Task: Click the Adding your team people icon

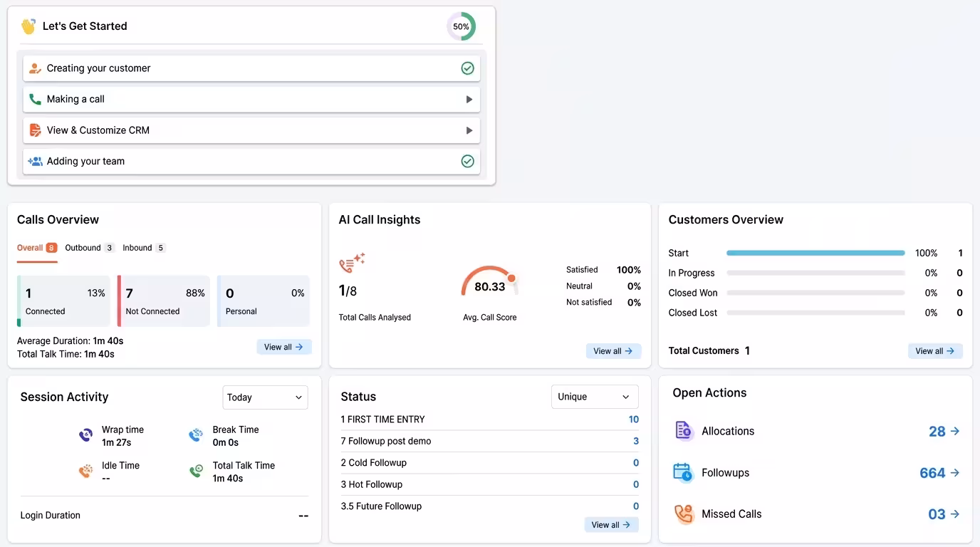Action: [35, 161]
